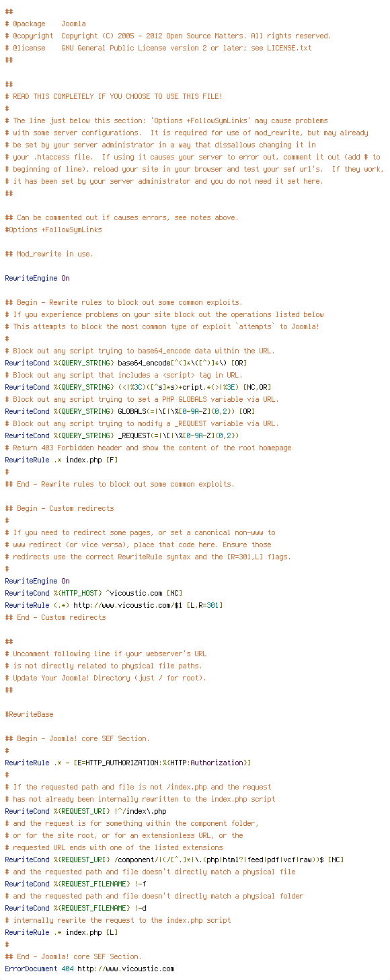The width and height of the screenshot is (390, 980).
Task: Click the commented #Options +FollowSymLinks line
Action: tap(53, 230)
